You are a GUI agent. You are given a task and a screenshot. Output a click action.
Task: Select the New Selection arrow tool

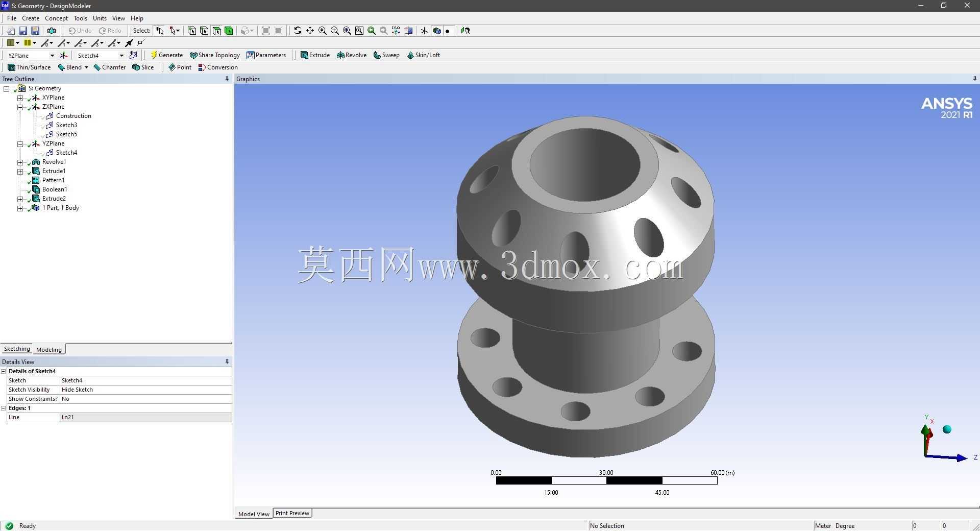[x=160, y=31]
